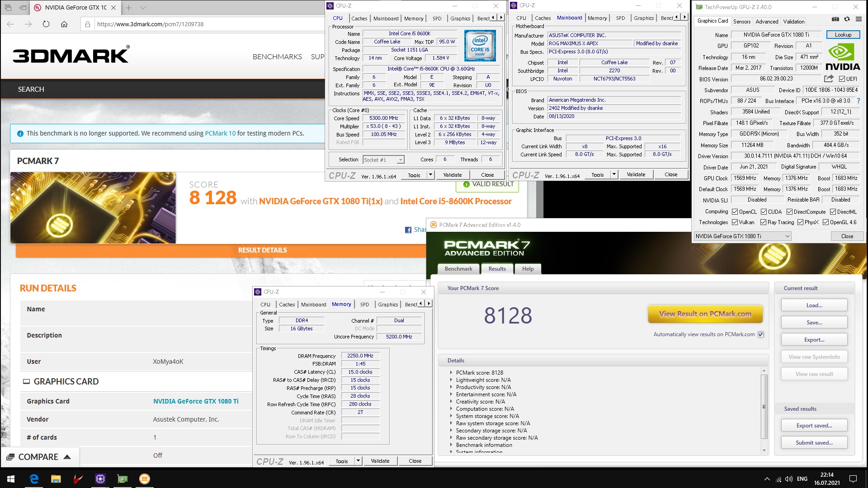This screenshot has width=868, height=488.
Task: Expand the Lightweight score detail
Action: (451, 380)
